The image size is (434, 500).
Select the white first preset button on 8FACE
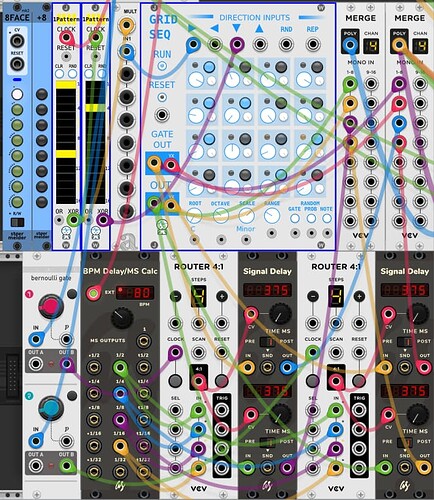(17, 94)
